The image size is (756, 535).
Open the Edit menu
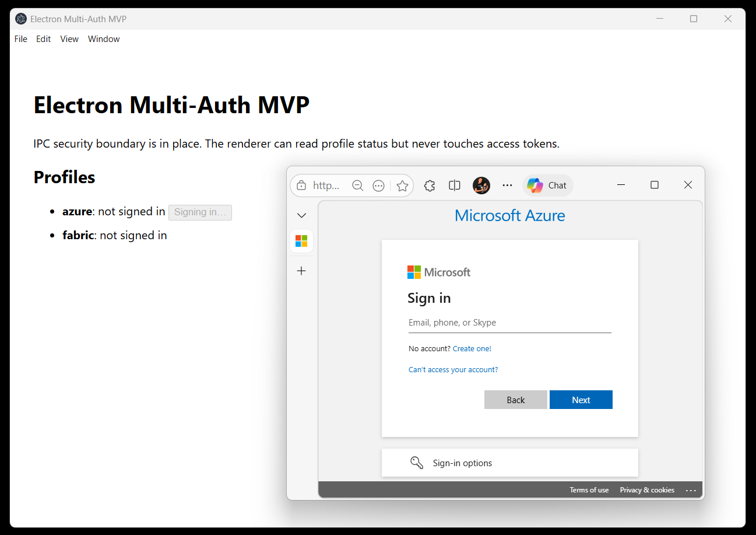pyautogui.click(x=44, y=39)
